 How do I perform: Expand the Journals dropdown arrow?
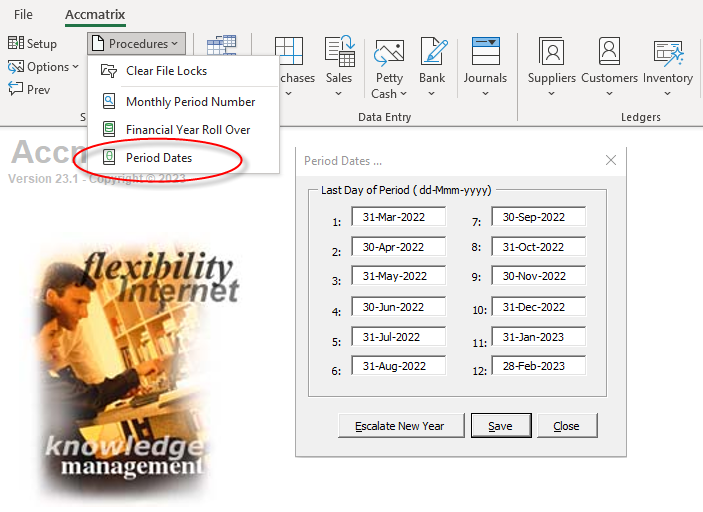485,94
